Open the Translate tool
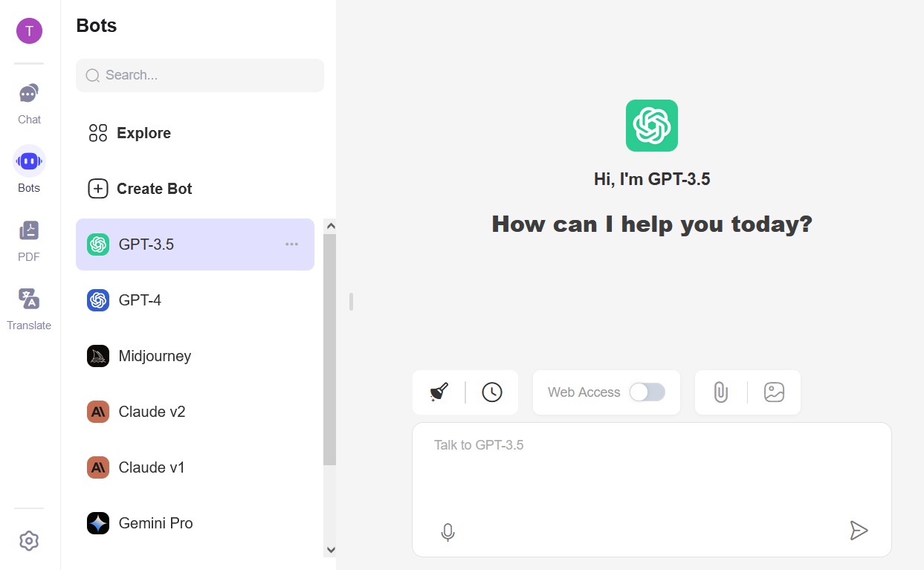The width and height of the screenshot is (924, 570). (x=29, y=309)
